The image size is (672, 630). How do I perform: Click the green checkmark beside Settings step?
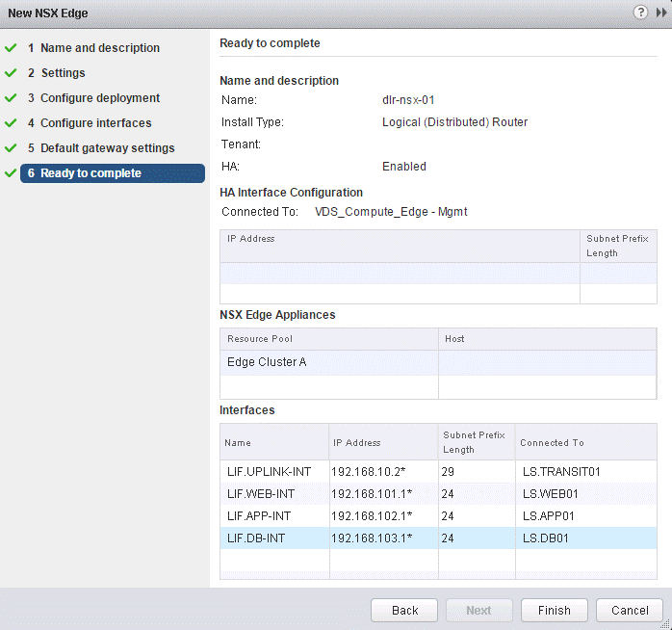[x=11, y=73]
